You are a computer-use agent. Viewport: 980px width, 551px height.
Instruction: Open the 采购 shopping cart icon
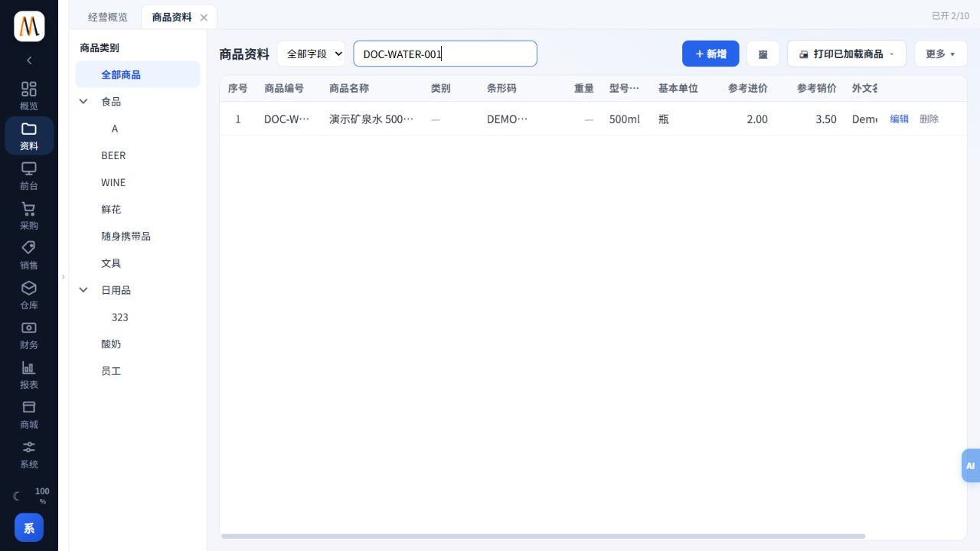(29, 215)
